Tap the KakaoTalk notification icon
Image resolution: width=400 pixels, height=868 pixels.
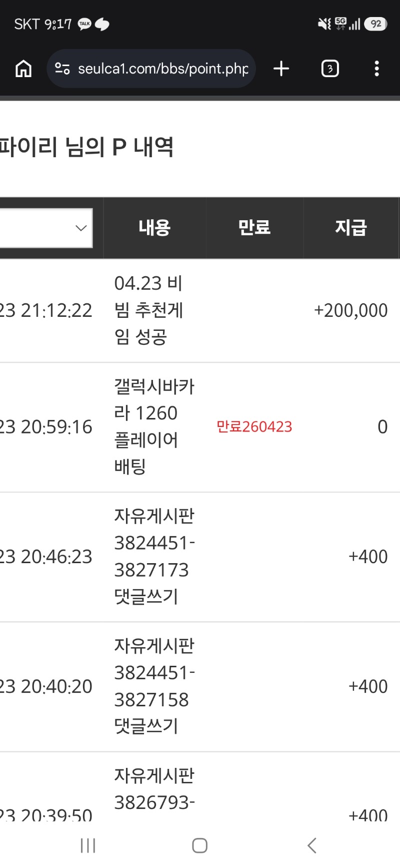[84, 24]
